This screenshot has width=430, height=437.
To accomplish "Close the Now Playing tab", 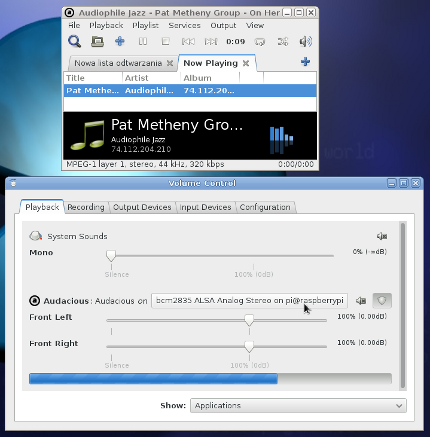I will (246, 63).
